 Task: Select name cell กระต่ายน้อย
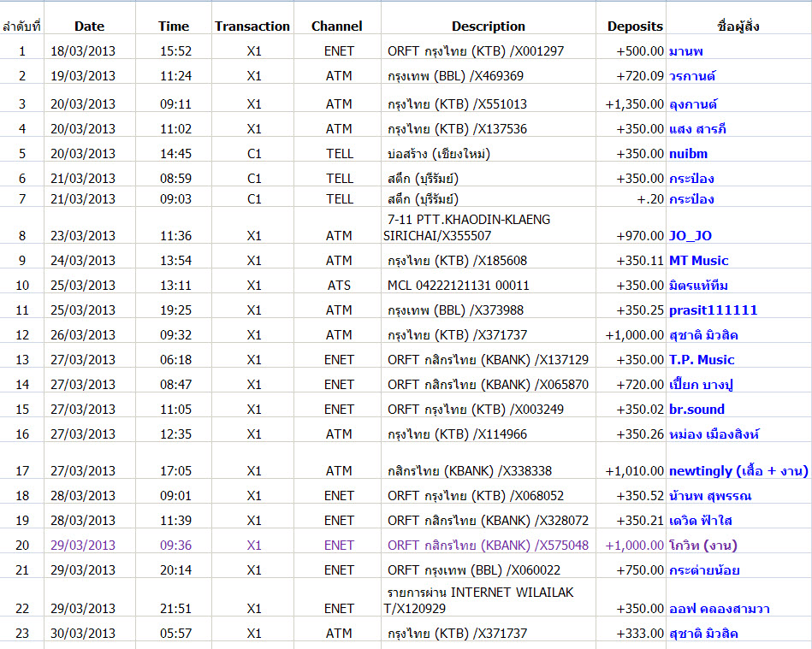point(704,570)
